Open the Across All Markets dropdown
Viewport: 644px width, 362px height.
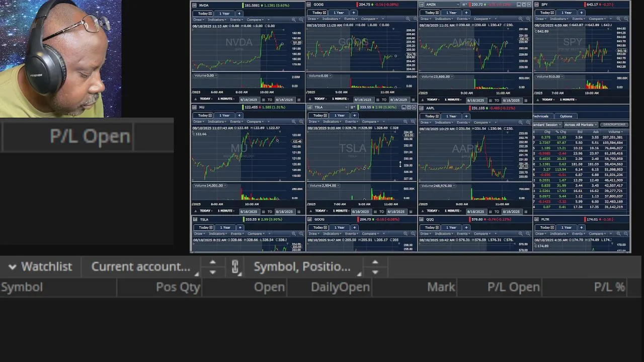[581, 125]
